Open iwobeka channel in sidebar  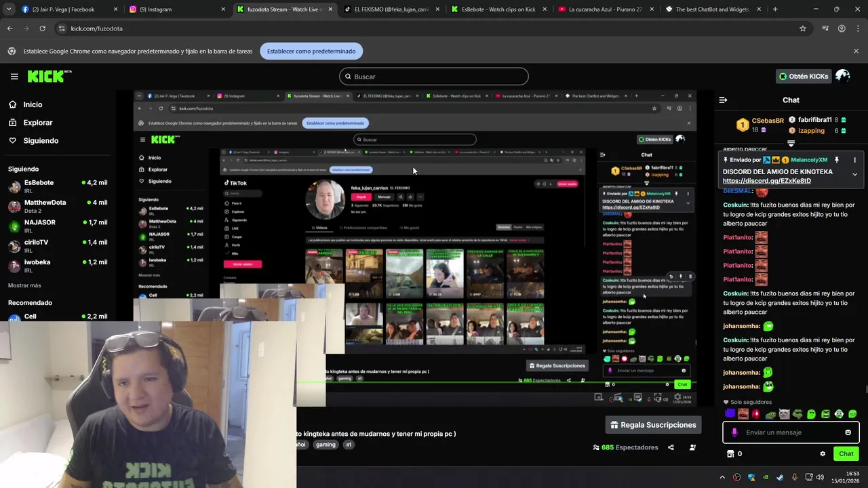58,265
